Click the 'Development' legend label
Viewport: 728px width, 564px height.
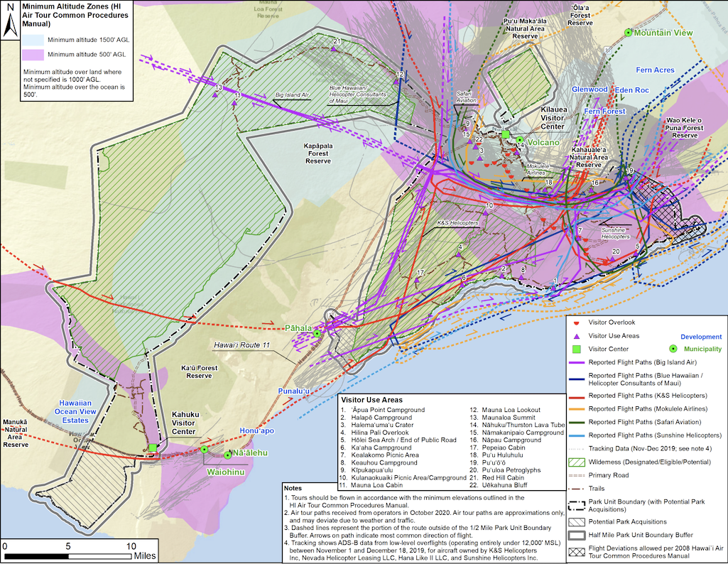click(x=701, y=337)
